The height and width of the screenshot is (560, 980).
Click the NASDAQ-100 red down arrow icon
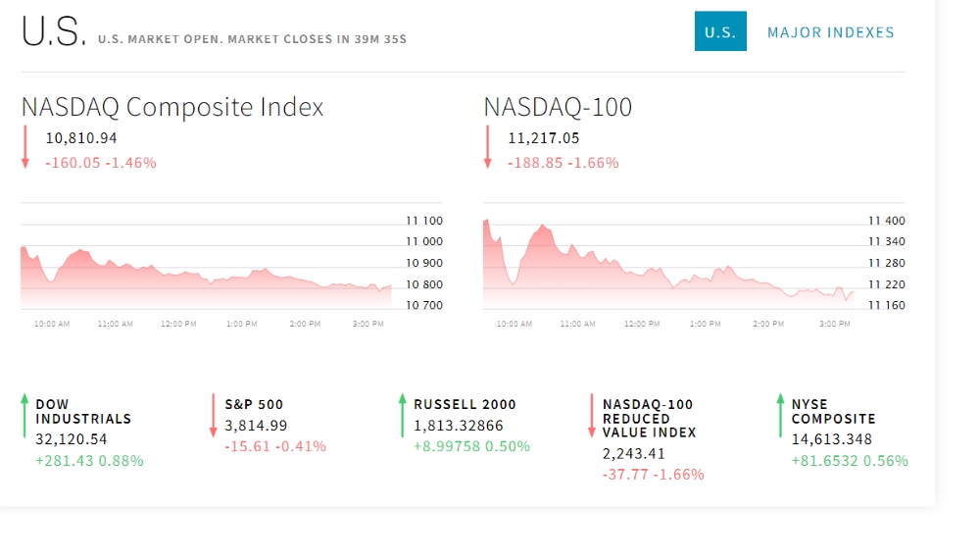[487, 148]
